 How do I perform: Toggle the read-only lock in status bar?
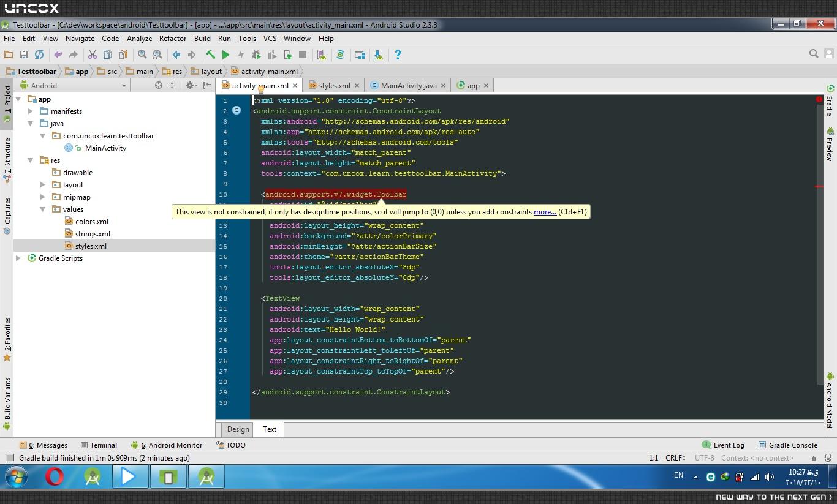coord(813,458)
